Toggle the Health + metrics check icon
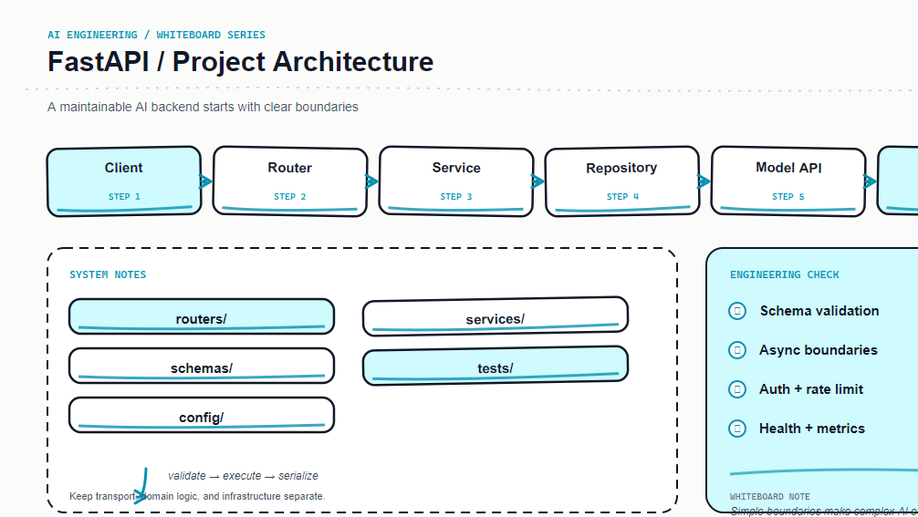Viewport: 918px width, 517px height. click(737, 429)
